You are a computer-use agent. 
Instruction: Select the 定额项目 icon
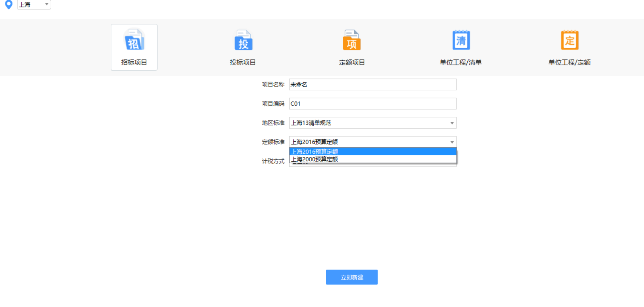tap(352, 40)
